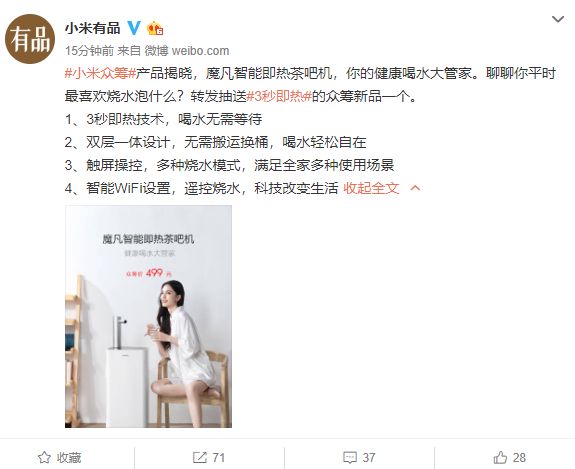Click the 15分钟前 timestamp
This screenshot has height=469, width=575.
coord(89,51)
